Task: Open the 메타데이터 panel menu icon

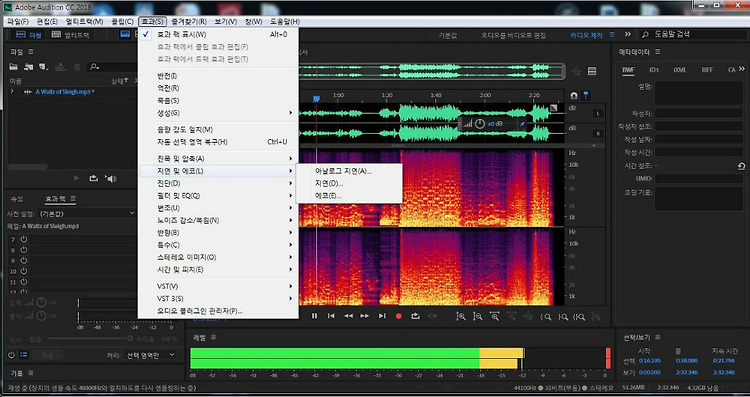Action: [x=658, y=52]
